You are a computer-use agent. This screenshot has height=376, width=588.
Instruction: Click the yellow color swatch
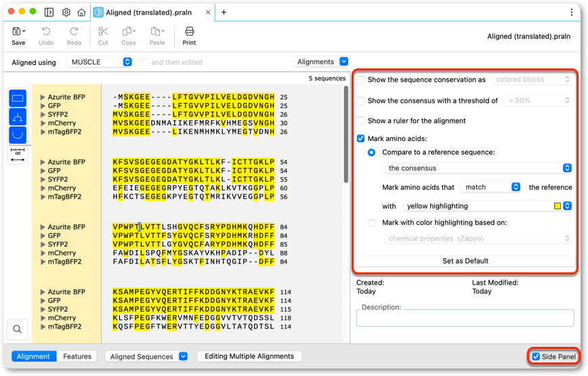[x=558, y=206]
